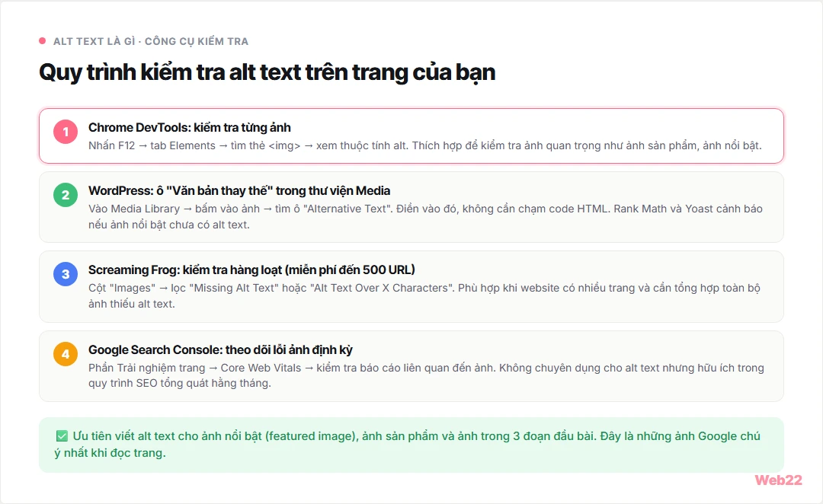Click the green number 2 badge
The image size is (823, 504).
click(66, 195)
